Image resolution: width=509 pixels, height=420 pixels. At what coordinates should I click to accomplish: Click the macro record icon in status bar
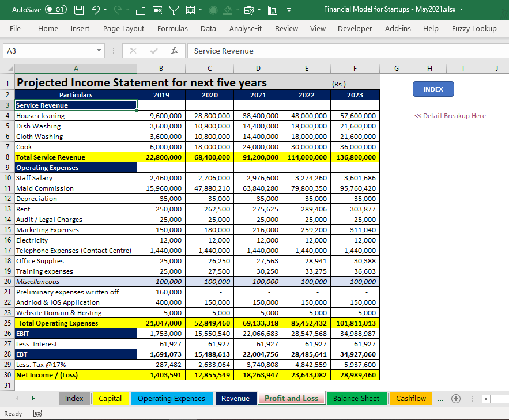[x=37, y=414]
